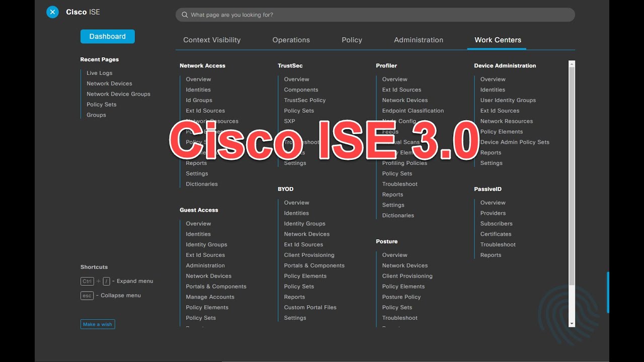Viewport: 644px width, 362px height.
Task: Open TrustSec Policy link
Action: point(304,100)
